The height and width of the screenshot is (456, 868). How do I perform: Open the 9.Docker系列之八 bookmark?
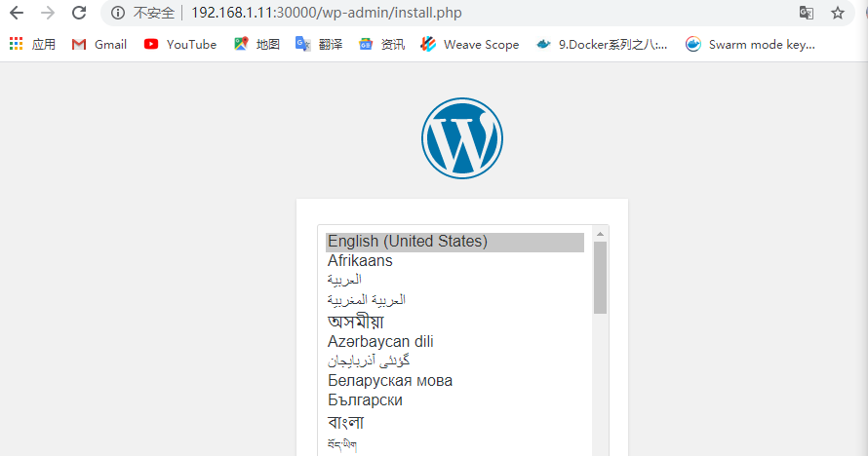click(602, 44)
